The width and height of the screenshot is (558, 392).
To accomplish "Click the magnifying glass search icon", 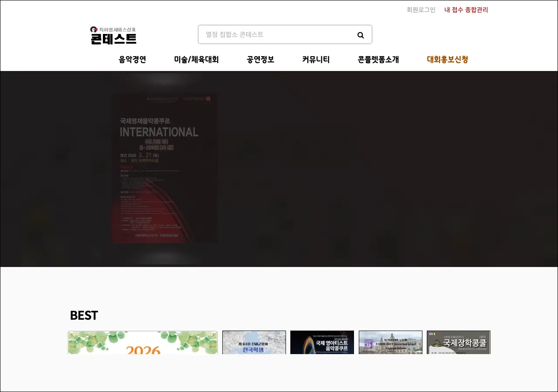I will click(x=361, y=35).
